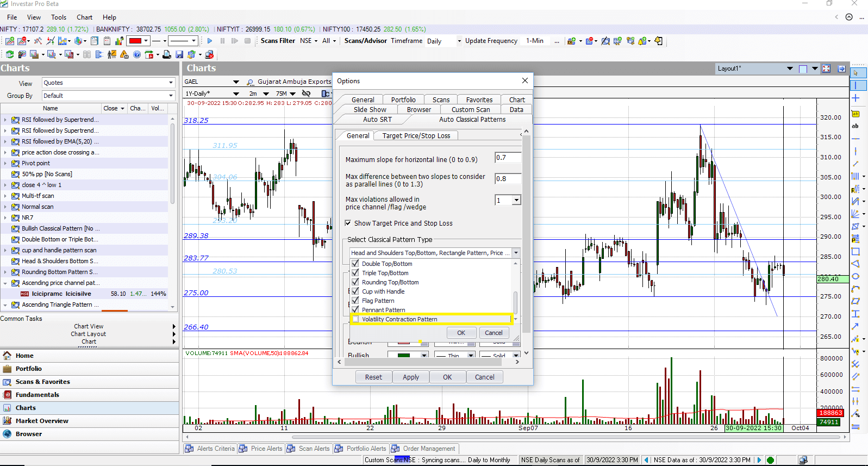
Task: Click the Apply button in Options
Action: click(x=410, y=377)
